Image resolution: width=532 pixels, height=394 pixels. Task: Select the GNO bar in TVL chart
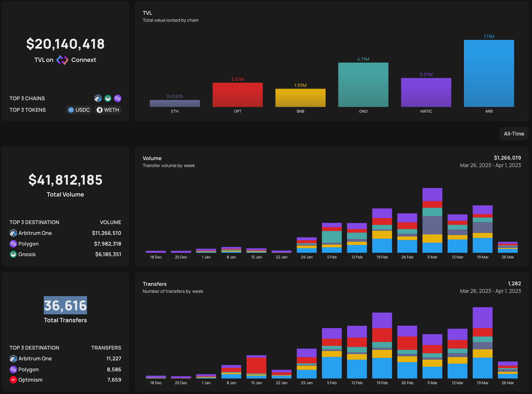(x=363, y=85)
